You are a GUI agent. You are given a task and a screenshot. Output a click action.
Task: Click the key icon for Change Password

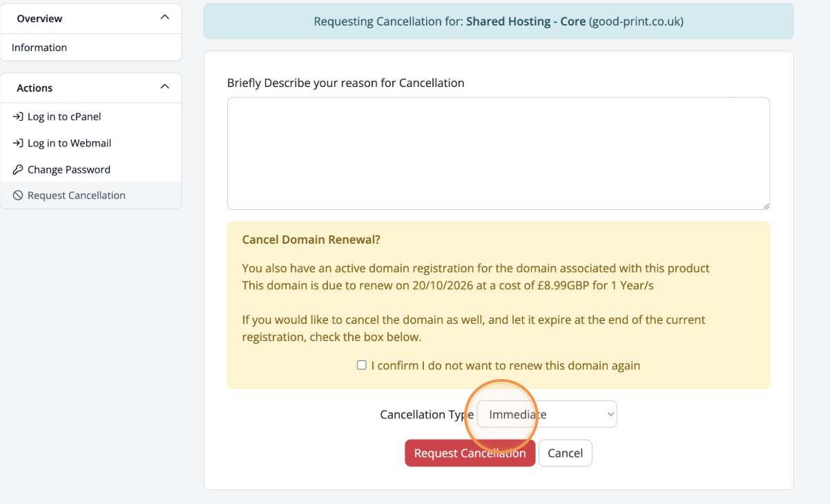coord(18,169)
